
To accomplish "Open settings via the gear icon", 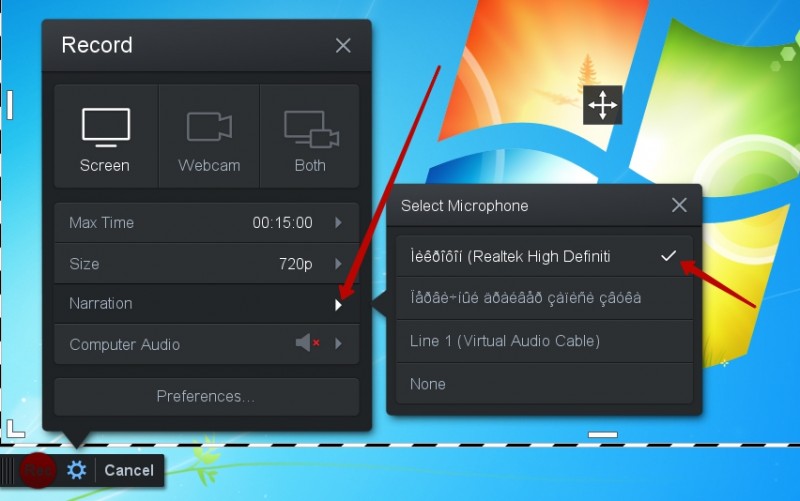I will [77, 470].
